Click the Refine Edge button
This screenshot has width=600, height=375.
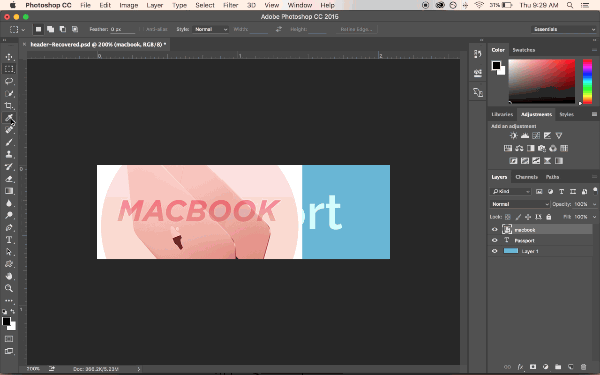pyautogui.click(x=356, y=29)
